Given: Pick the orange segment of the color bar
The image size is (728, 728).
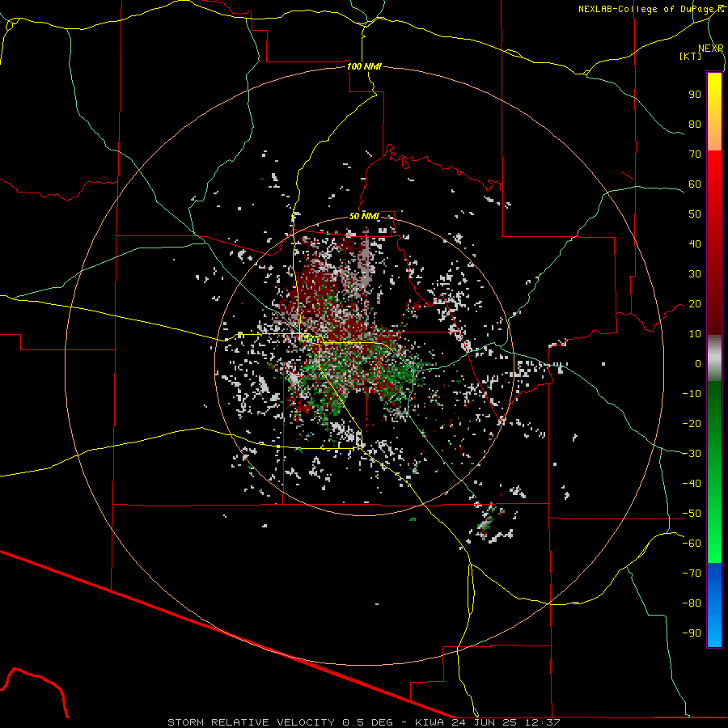Looking at the screenshot, I should (x=714, y=134).
